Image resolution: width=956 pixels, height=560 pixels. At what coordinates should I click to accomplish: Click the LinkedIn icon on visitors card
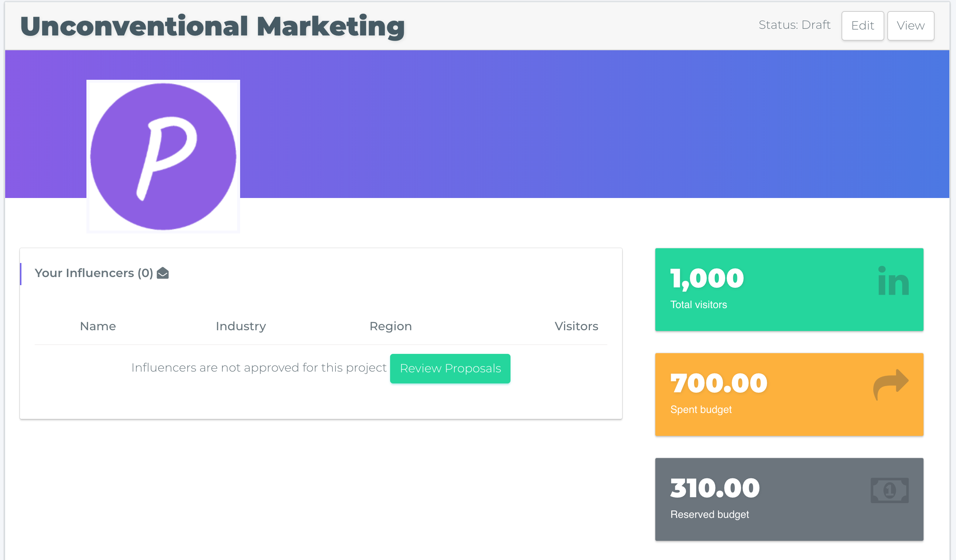click(x=893, y=281)
